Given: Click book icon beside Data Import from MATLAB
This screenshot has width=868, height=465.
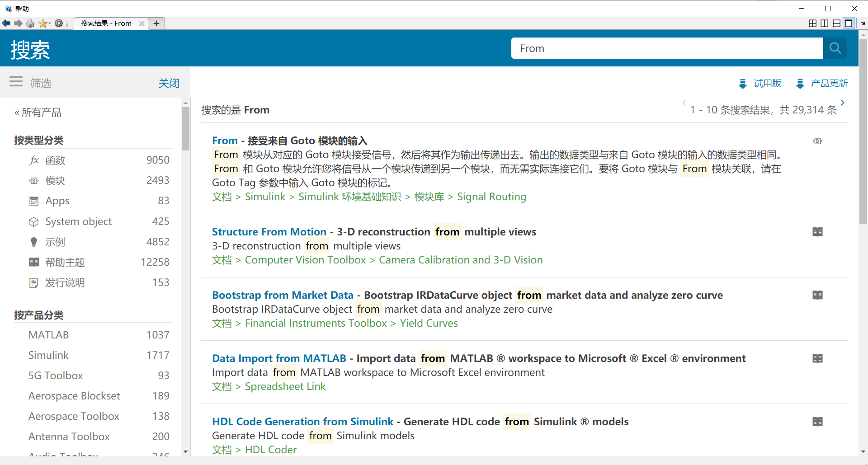Looking at the screenshot, I should coord(817,358).
